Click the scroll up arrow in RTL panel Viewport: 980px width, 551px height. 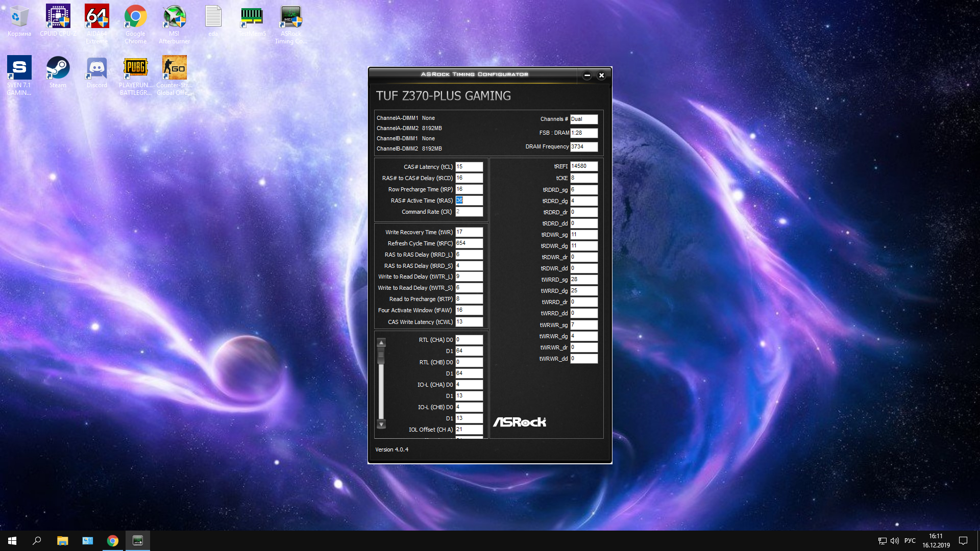click(381, 342)
